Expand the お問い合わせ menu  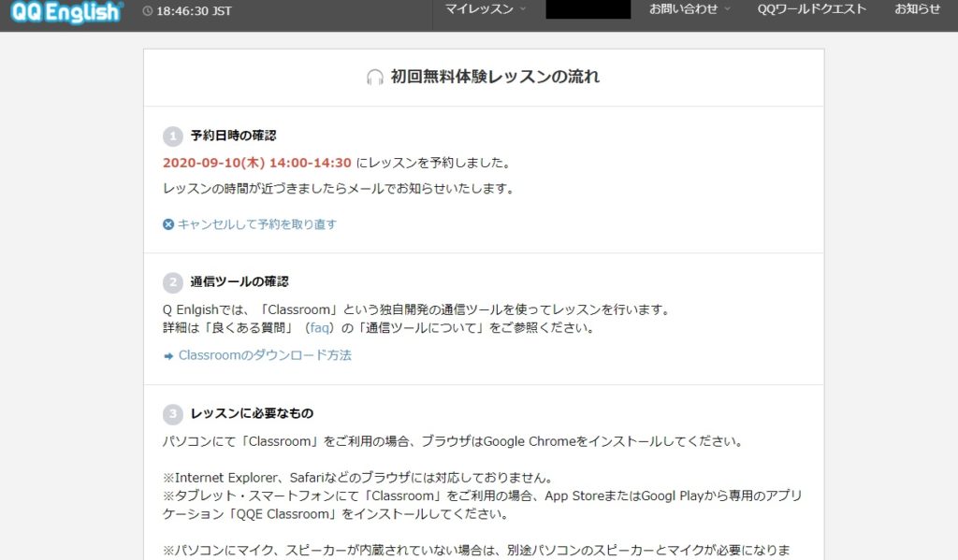[689, 9]
